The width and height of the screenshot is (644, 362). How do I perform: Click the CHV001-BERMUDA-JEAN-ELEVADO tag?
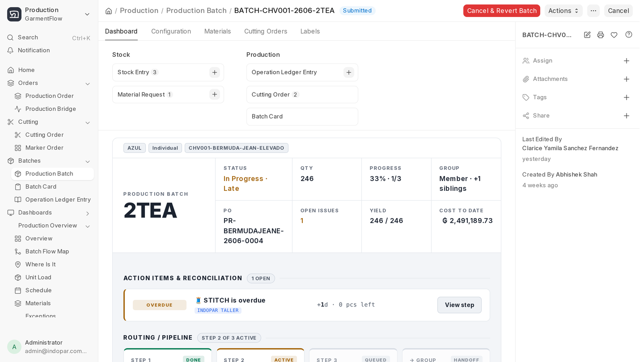click(237, 148)
